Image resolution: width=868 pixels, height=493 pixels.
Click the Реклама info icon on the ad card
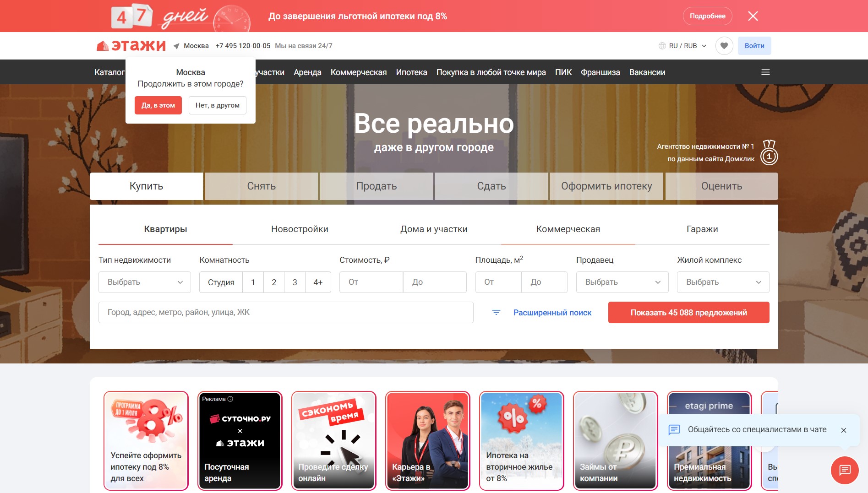click(230, 399)
